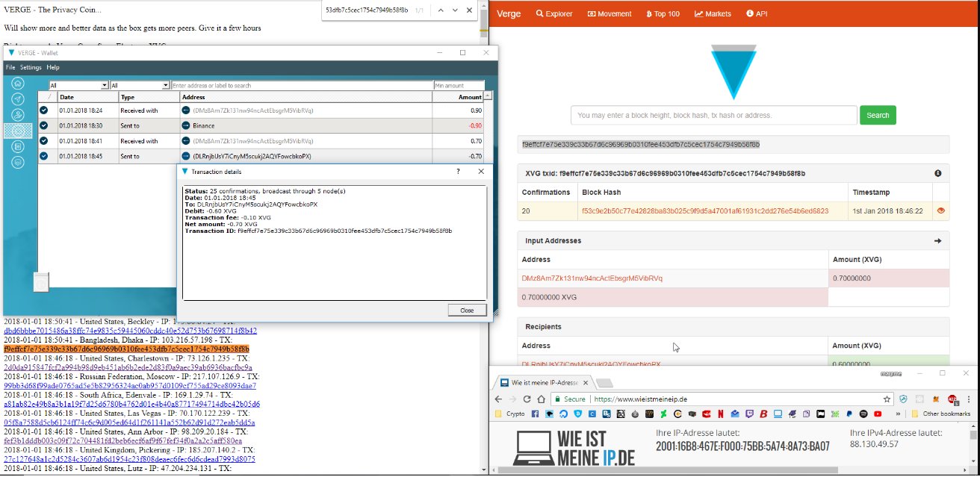Open the wallet Overview home icon

click(x=18, y=84)
